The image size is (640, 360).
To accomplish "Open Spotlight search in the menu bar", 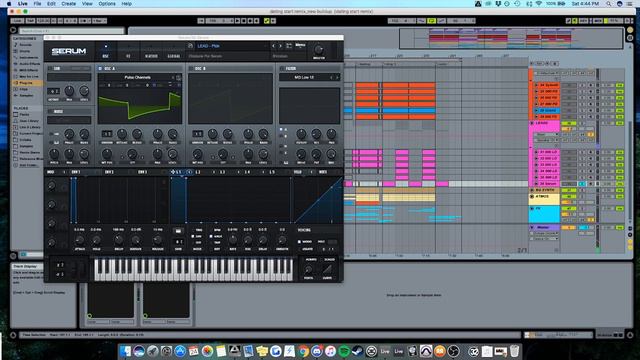I will (609, 4).
